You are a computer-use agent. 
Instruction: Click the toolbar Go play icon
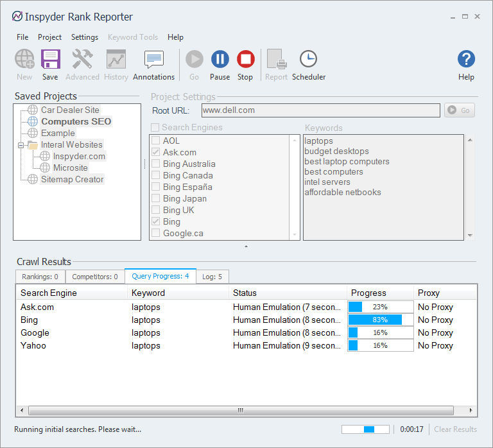(195, 59)
